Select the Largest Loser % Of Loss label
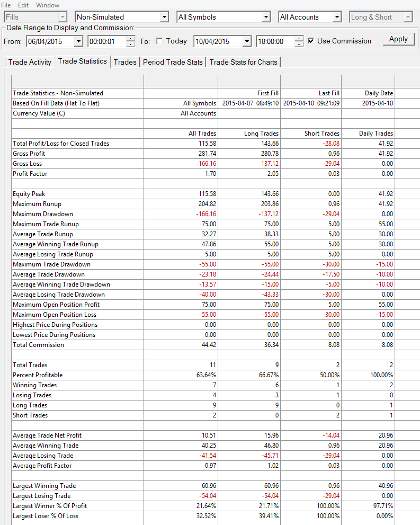Viewport: 420px width, 525px height. 46,516
